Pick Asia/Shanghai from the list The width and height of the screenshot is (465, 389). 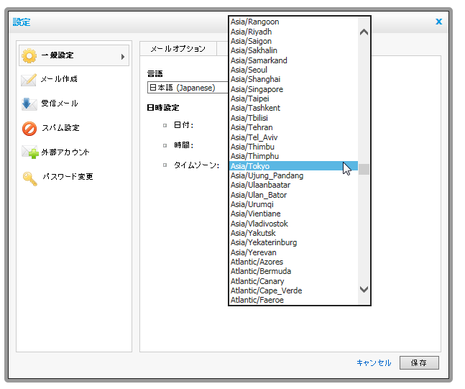(293, 79)
